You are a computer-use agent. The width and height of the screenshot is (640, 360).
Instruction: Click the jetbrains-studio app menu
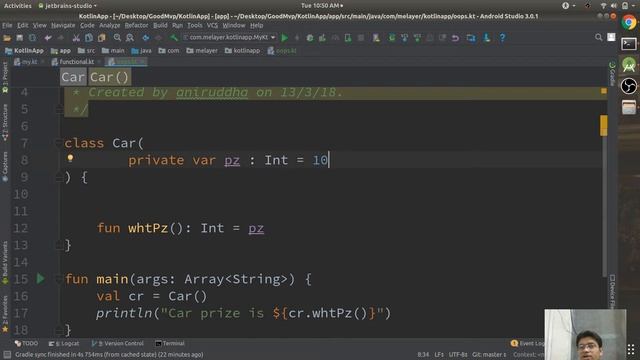68,6
